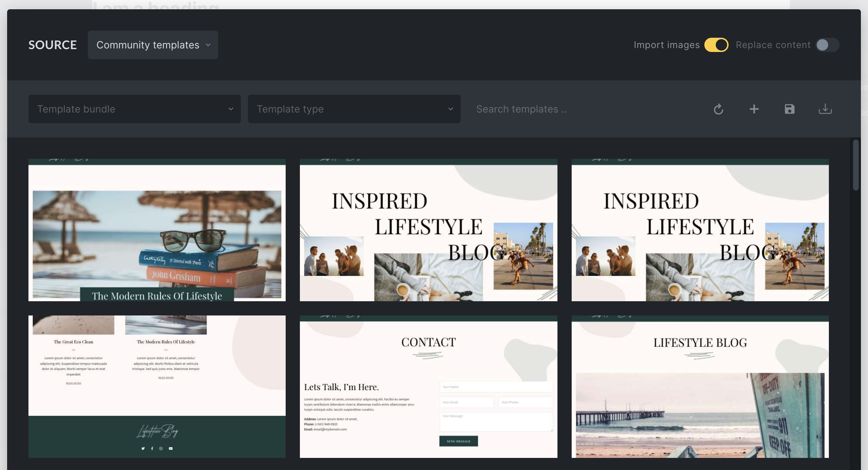Click the plus add template icon
The width and height of the screenshot is (868, 470).
click(x=754, y=109)
